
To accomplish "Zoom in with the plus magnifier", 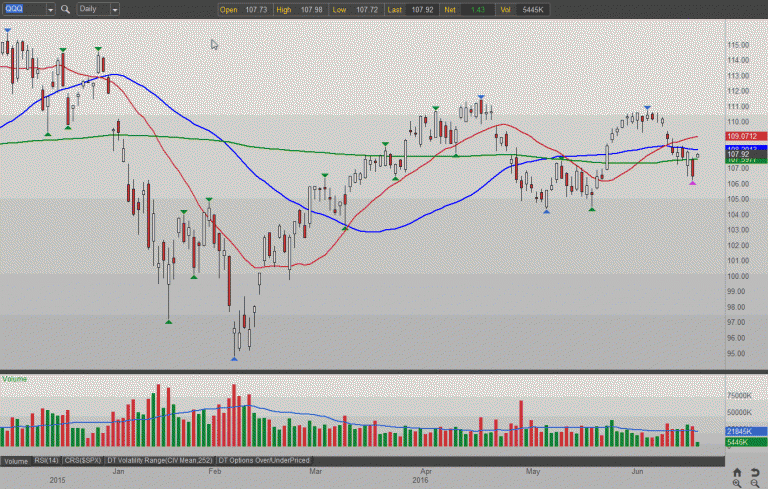I will coord(737,483).
